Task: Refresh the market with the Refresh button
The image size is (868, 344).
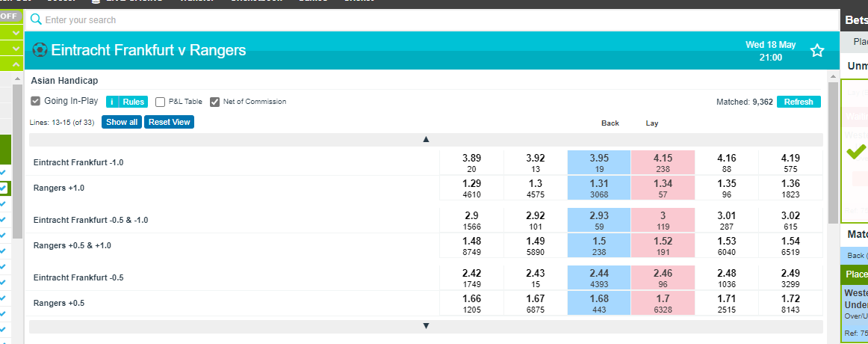Action: click(x=799, y=102)
